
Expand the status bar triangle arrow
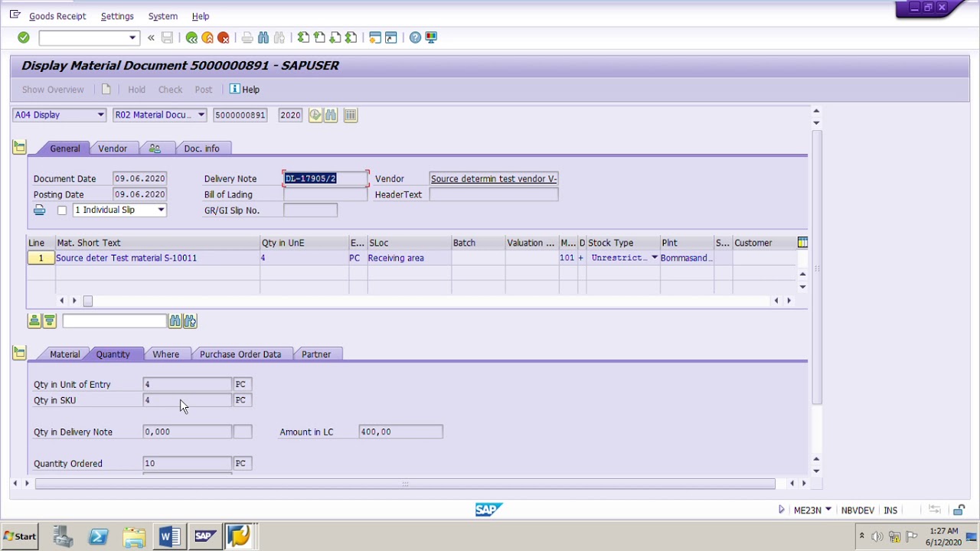point(781,510)
